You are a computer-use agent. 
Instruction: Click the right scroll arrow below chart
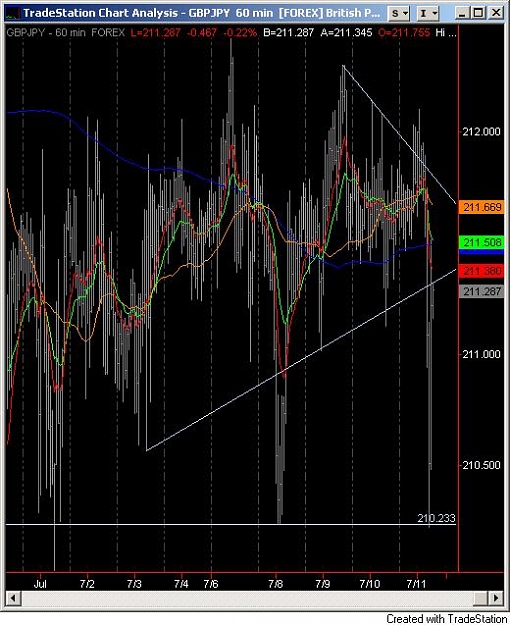coord(496,598)
